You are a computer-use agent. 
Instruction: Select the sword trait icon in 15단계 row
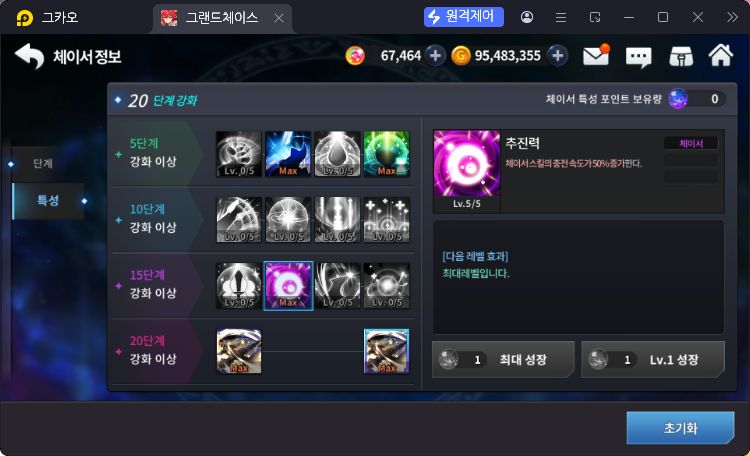coord(239,286)
